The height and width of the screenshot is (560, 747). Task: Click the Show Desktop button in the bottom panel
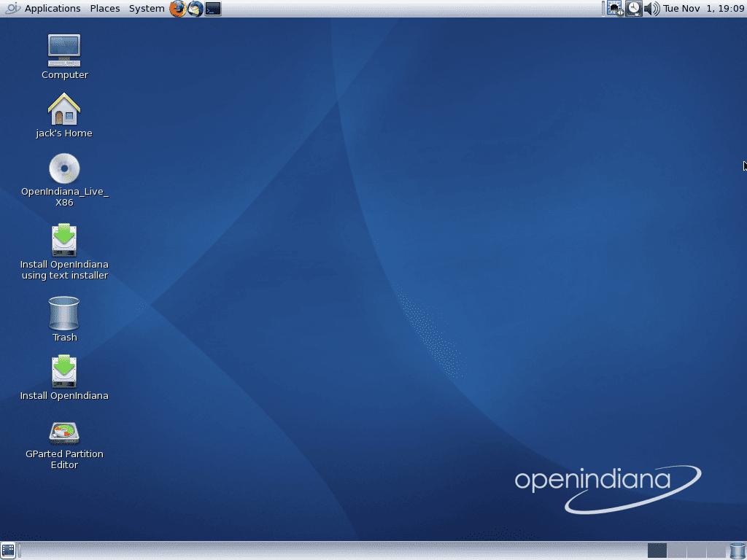[8, 551]
